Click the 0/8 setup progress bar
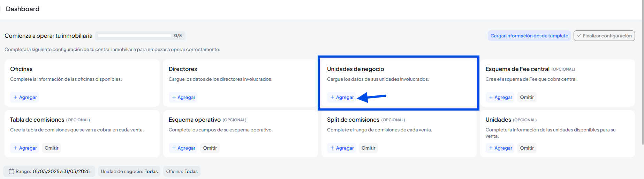 point(135,36)
